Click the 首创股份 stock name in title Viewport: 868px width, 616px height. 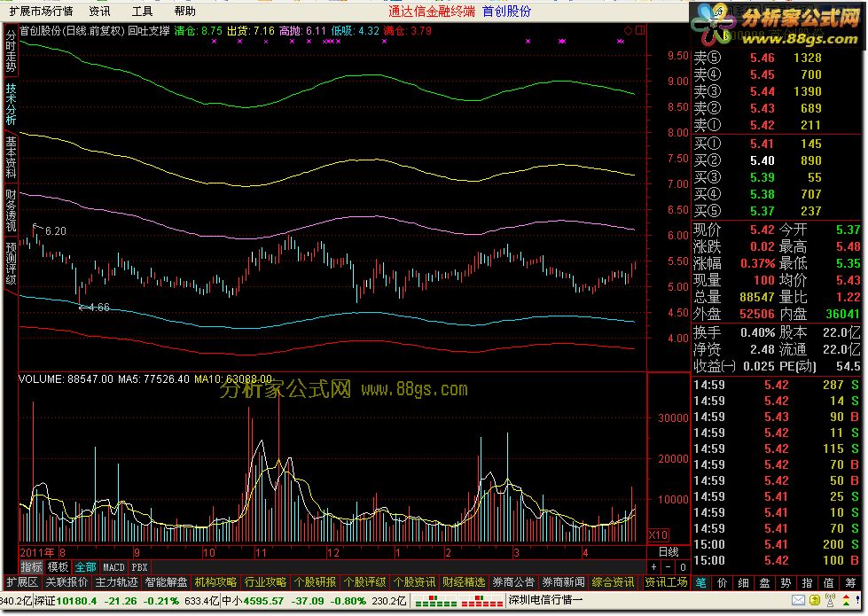506,11
